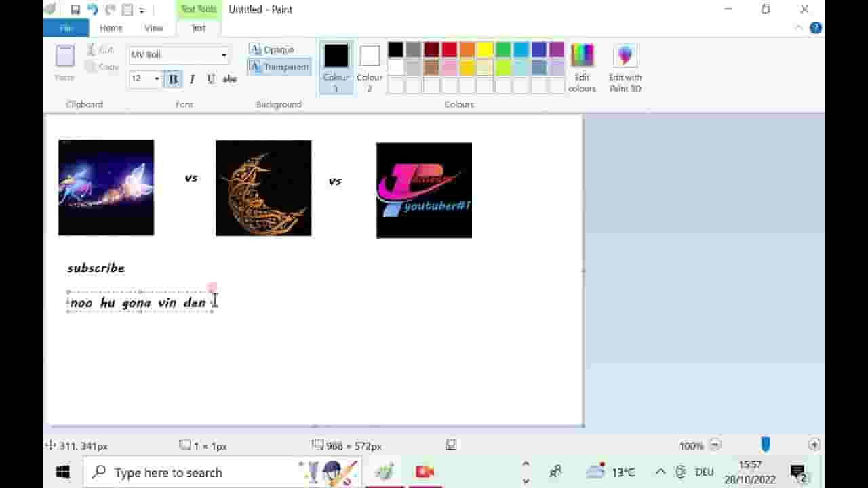Click Edit with Paint 3D
The height and width of the screenshot is (488, 868).
(x=625, y=68)
